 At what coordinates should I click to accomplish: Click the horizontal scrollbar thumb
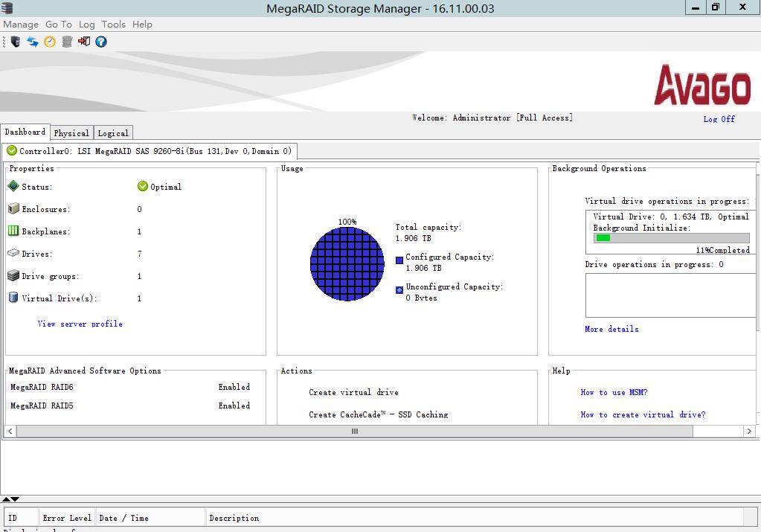[x=355, y=431]
